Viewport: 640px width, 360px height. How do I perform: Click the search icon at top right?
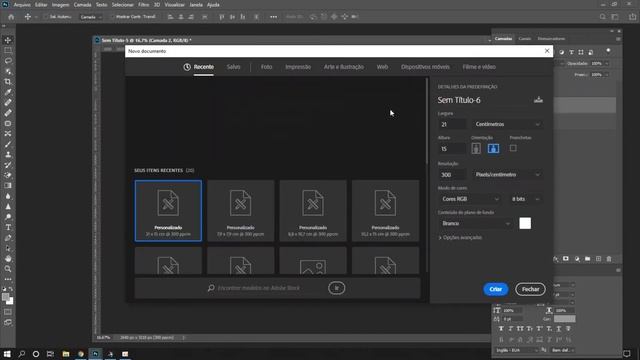tap(602, 17)
